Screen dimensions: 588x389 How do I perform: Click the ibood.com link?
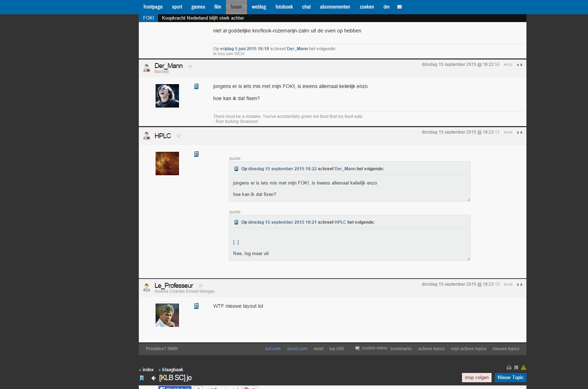pyautogui.click(x=297, y=349)
